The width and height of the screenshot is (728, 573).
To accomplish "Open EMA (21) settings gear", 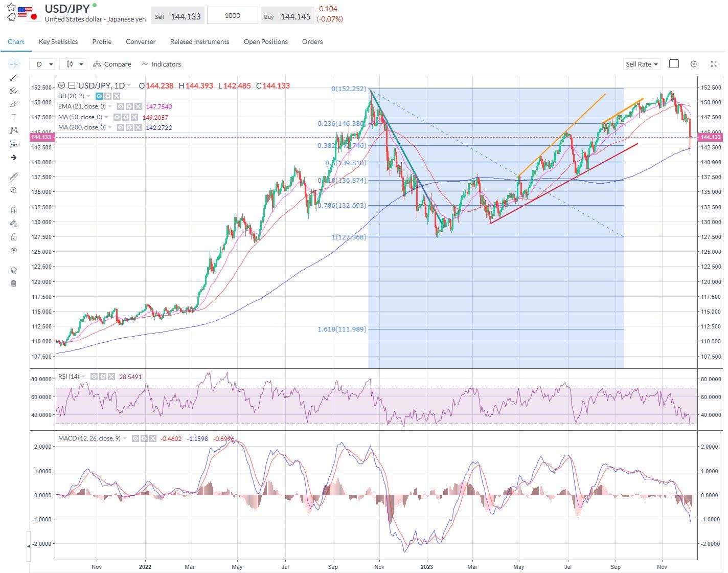I will click(129, 106).
